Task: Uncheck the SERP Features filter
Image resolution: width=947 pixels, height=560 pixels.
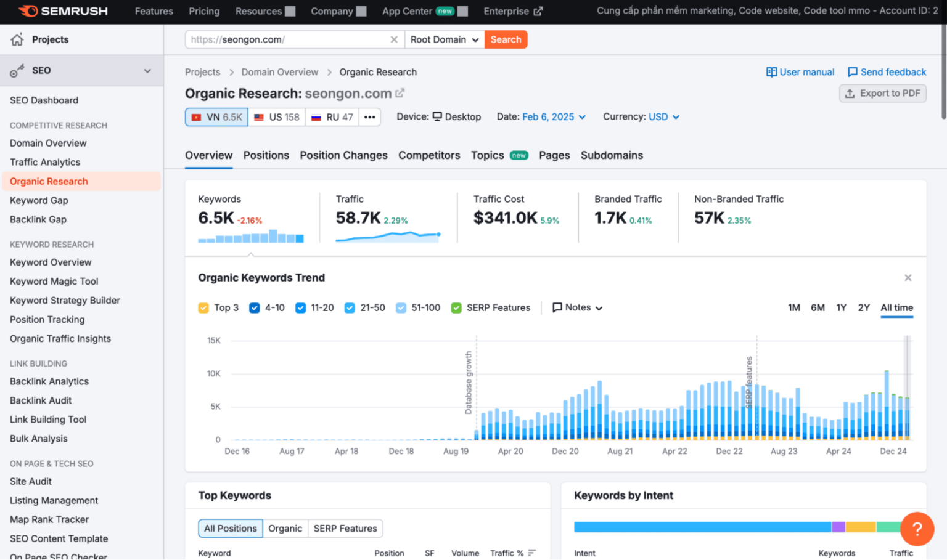Action: click(456, 307)
